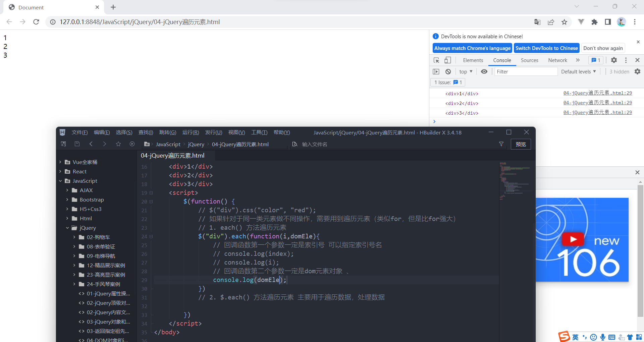Open the Default levels dropdown
644x342 pixels.
pyautogui.click(x=578, y=71)
